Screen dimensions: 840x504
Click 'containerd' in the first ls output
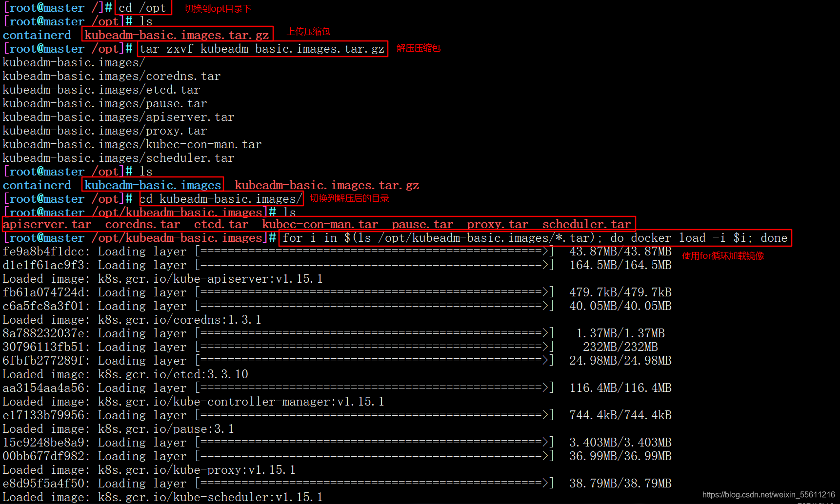[x=37, y=35]
